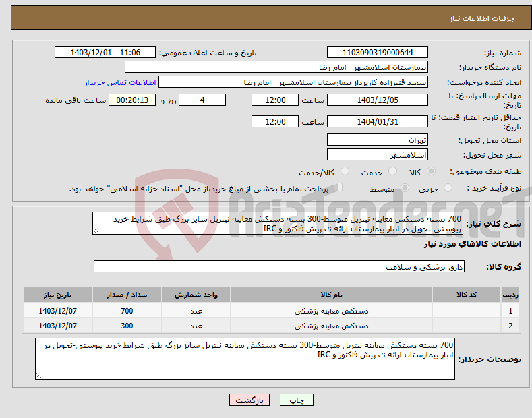Click the quantity cell 300
Screen dimensions: 532x418
click(x=127, y=326)
